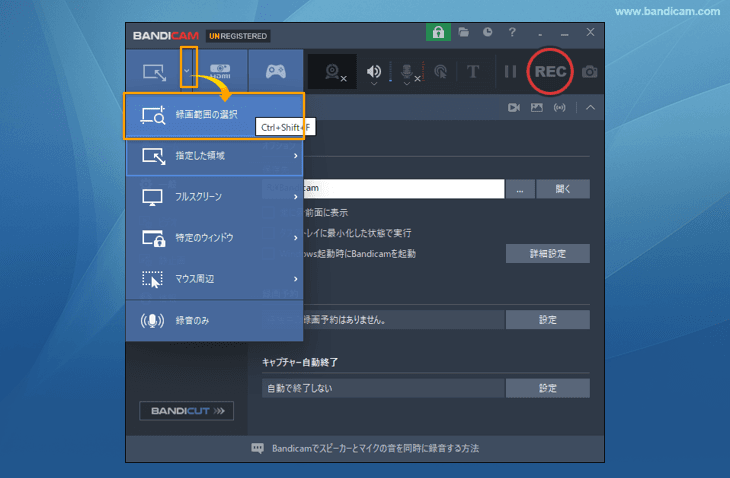
Task: Click 設定 for capture auto-finish
Action: tap(548, 388)
